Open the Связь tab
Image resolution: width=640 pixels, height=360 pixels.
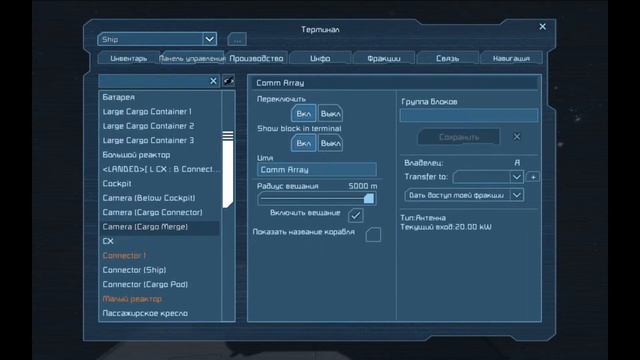[x=447, y=58]
